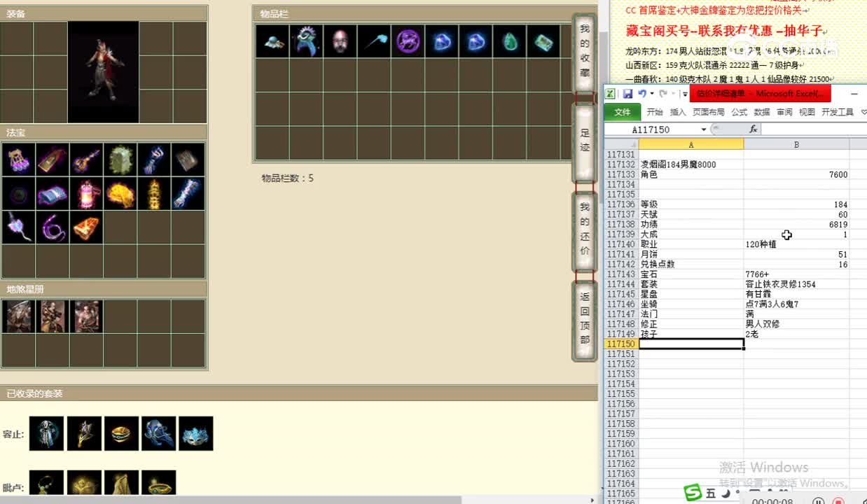The height and width of the screenshot is (504, 867).
Task: Click the recorder pause button
Action: point(818,501)
